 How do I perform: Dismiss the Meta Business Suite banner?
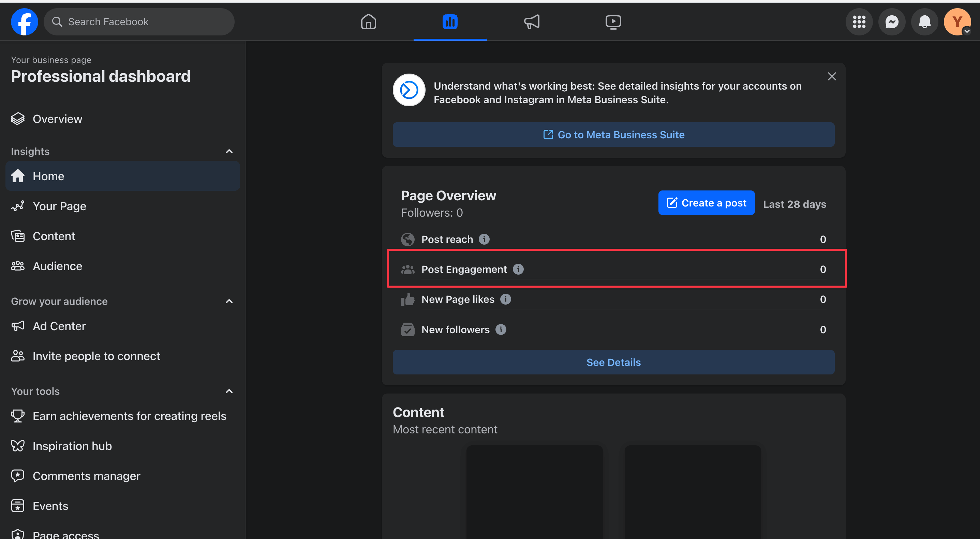pos(832,76)
